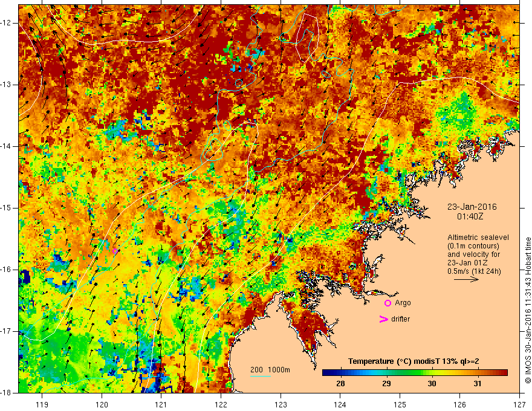Image resolution: width=532 pixels, height=411 pixels.
Task: Click longitude axis label 124
Action: 340,404
